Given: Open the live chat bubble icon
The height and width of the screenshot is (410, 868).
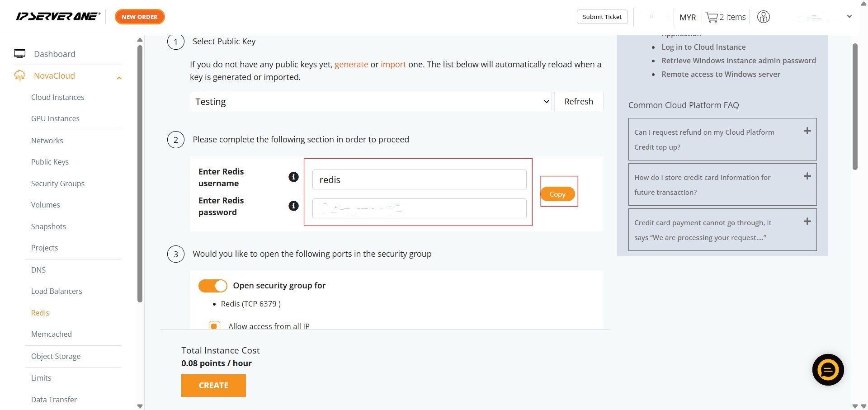Looking at the screenshot, I should pos(827,370).
